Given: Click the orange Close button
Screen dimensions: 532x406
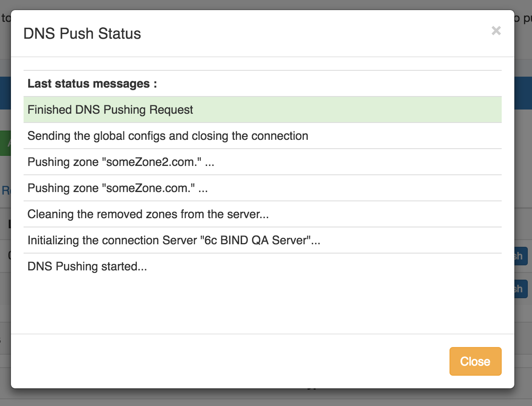Looking at the screenshot, I should [x=475, y=361].
